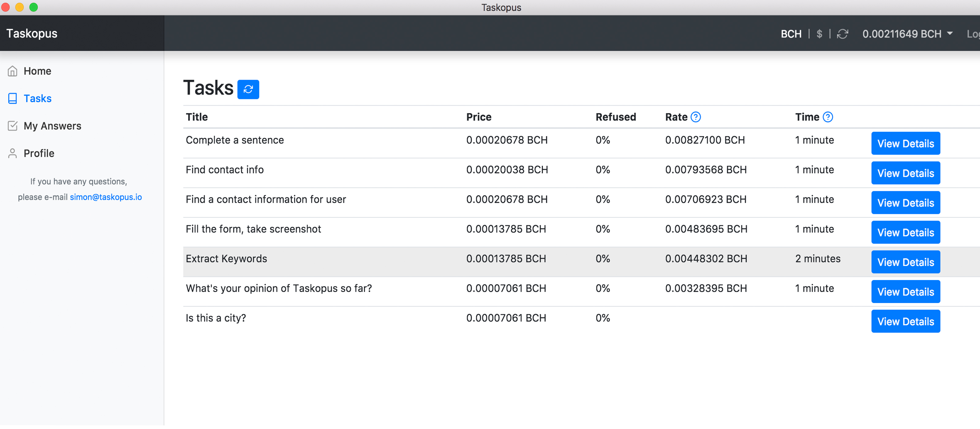View details for the Is this a city task
Image resolution: width=980 pixels, height=429 pixels.
[x=906, y=321]
